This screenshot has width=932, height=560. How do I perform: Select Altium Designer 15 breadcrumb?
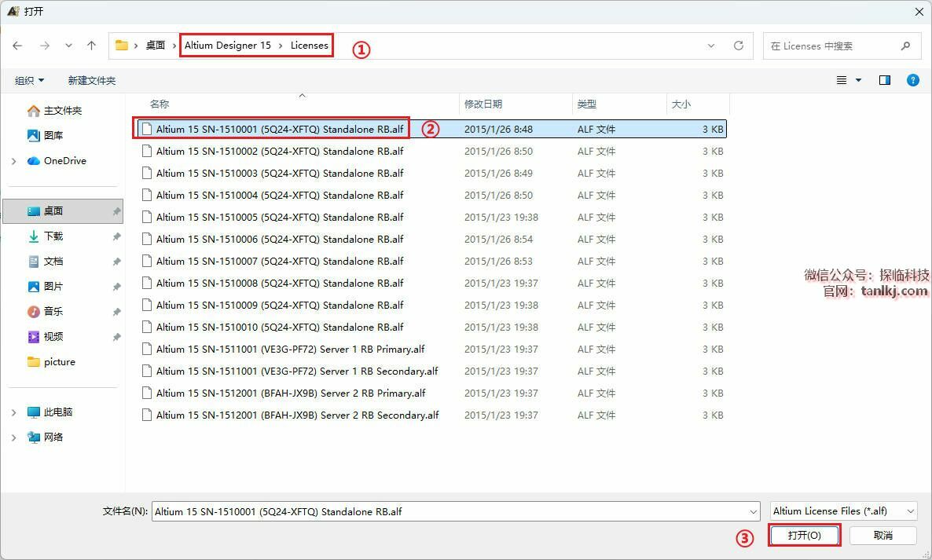(228, 45)
